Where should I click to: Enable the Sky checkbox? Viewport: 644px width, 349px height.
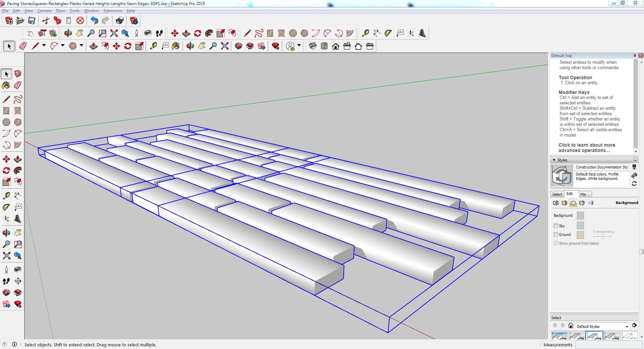[556, 226]
